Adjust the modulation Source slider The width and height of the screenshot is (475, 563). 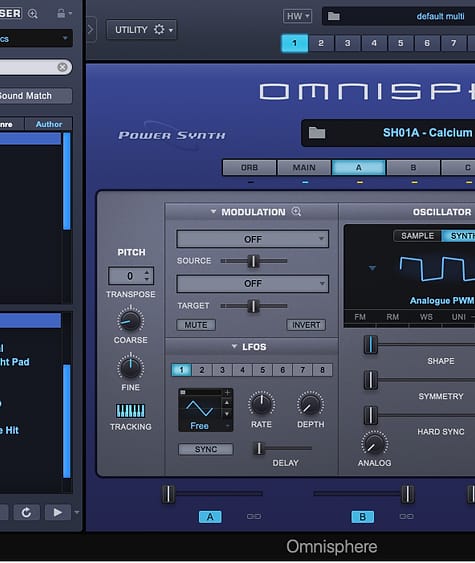(x=253, y=261)
